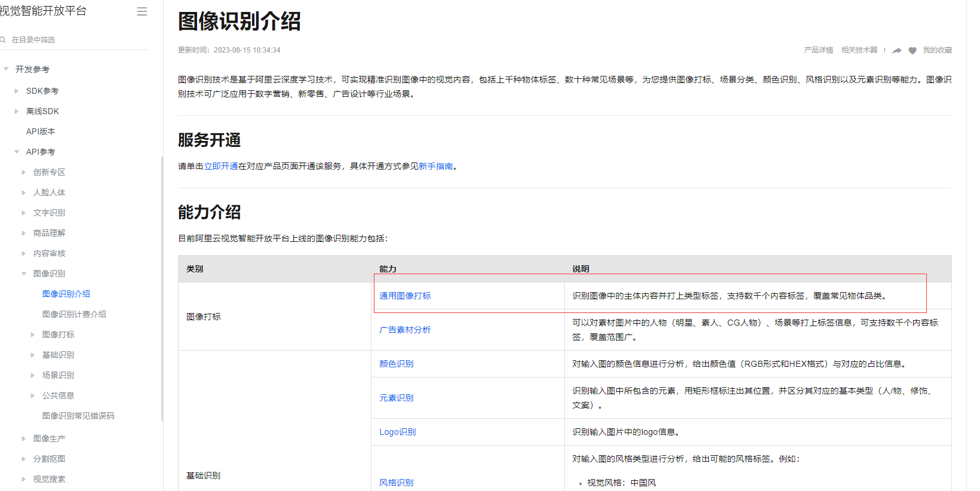
Task: Click the 产品详情 link
Action: (819, 50)
